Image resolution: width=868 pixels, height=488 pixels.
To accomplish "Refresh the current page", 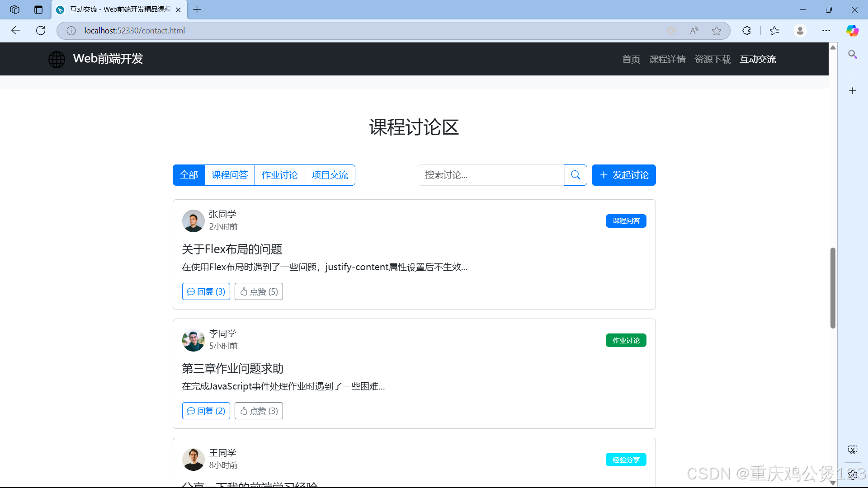I will [41, 30].
